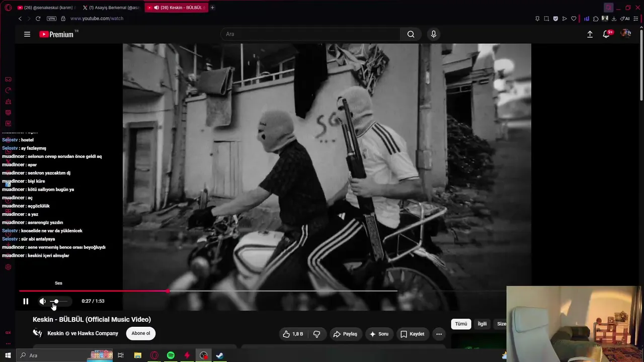Go back to the previous page

pyautogui.click(x=20, y=19)
